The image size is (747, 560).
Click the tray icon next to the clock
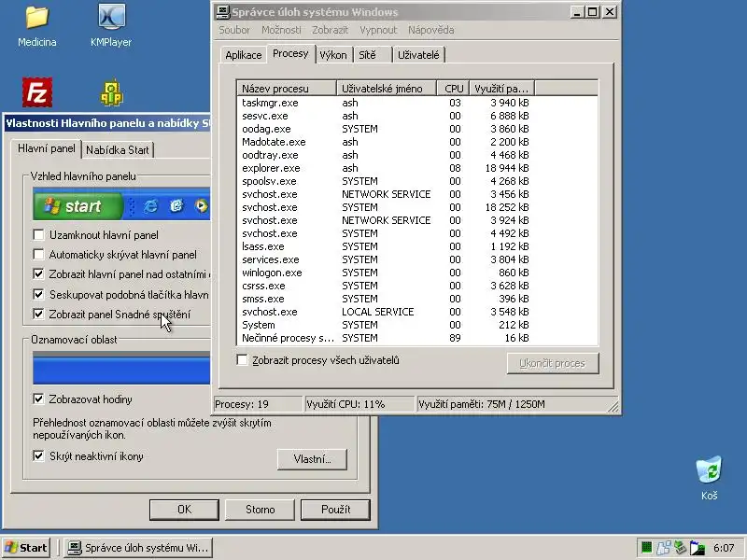pyautogui.click(x=698, y=548)
